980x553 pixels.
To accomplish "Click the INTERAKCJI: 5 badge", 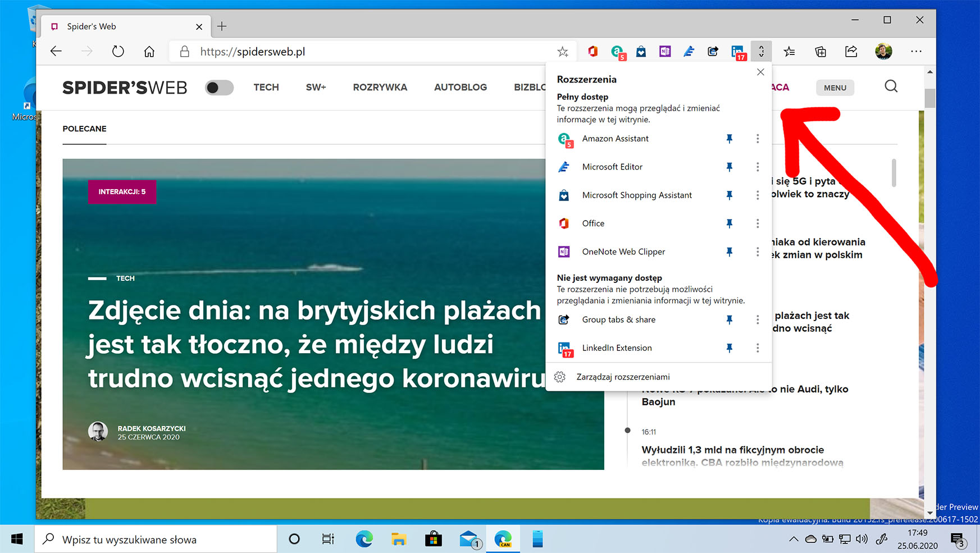I will [x=122, y=192].
